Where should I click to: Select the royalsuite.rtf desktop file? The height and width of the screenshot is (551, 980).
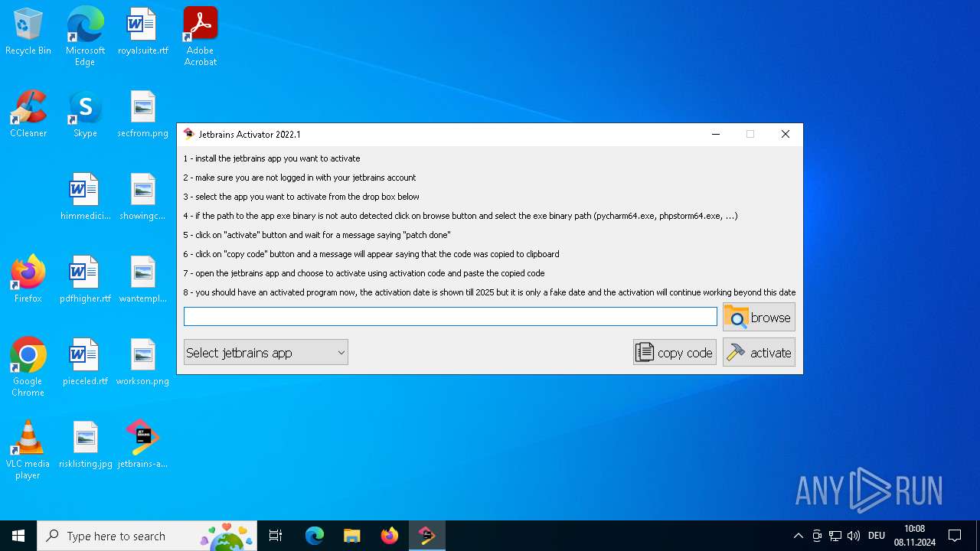[143, 32]
